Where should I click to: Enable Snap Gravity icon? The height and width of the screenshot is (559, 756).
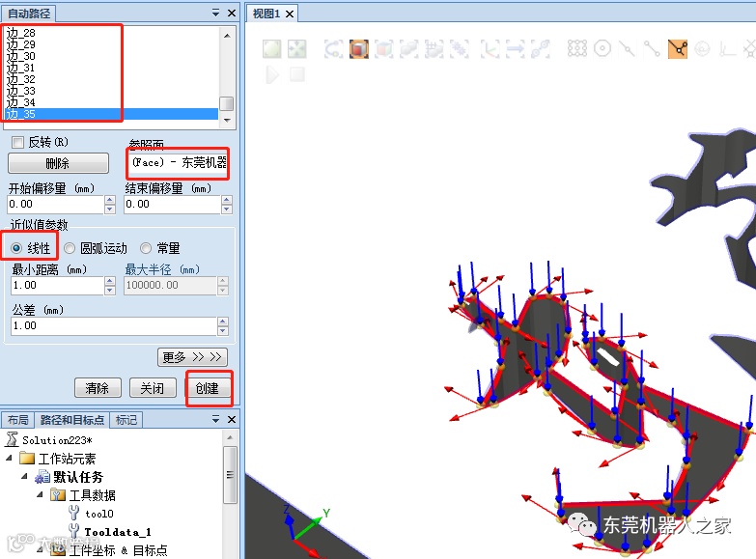pyautogui.click(x=703, y=48)
